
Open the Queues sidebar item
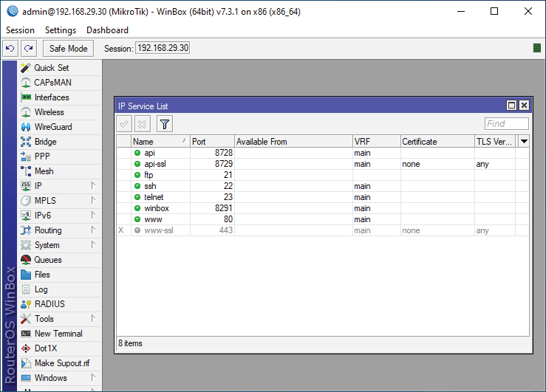[x=60, y=260]
